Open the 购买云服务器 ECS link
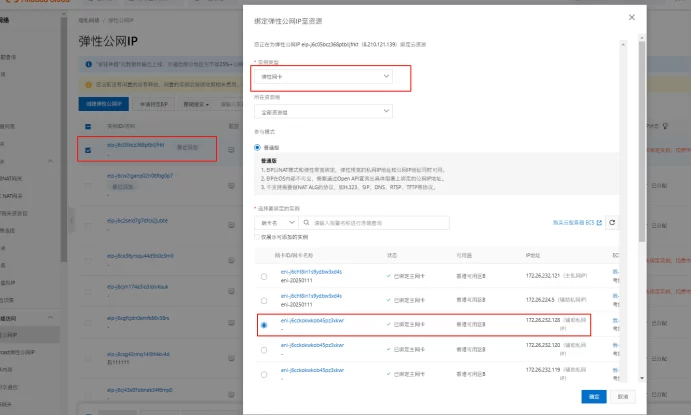 pyautogui.click(x=574, y=223)
